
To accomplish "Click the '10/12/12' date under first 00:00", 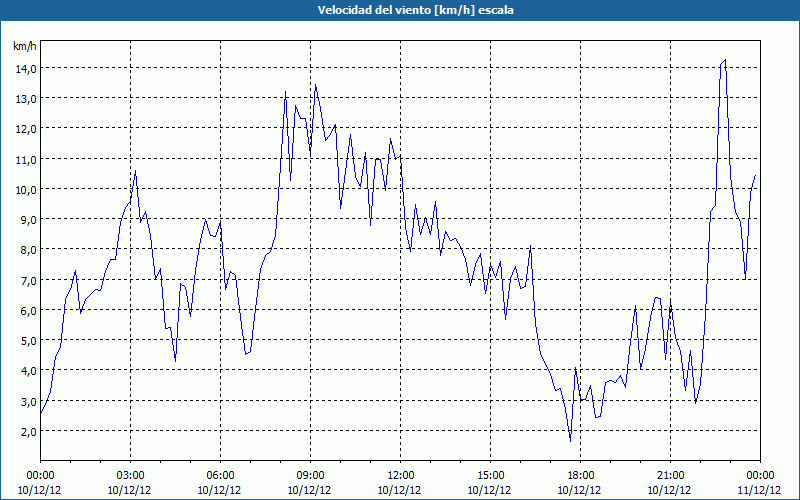I will [x=40, y=490].
